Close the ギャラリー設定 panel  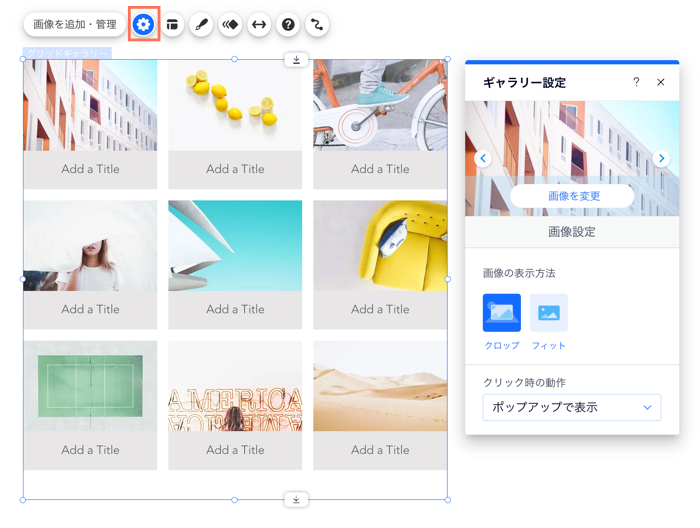point(661,82)
